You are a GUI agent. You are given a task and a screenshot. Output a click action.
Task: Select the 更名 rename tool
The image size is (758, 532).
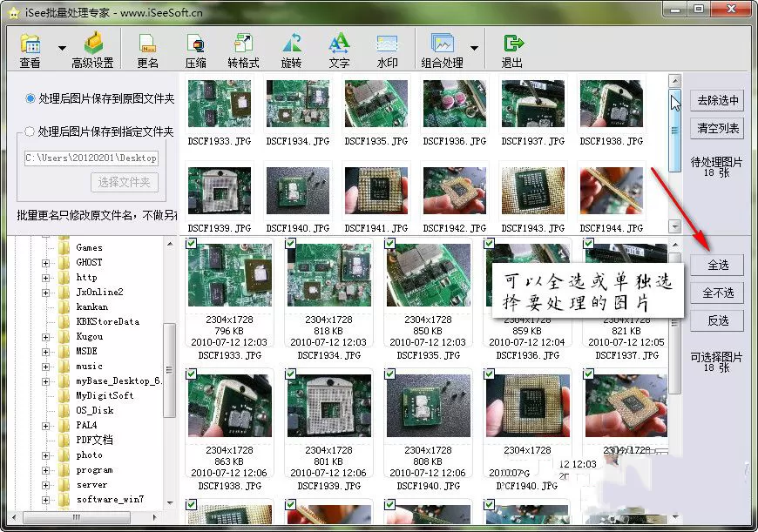pyautogui.click(x=147, y=51)
